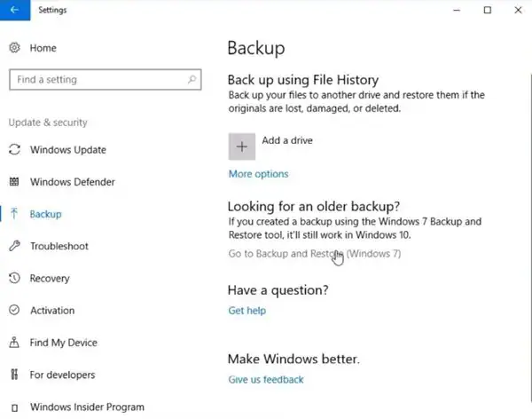Click the Get help link
Screen dimensions: 532x419
click(246, 311)
